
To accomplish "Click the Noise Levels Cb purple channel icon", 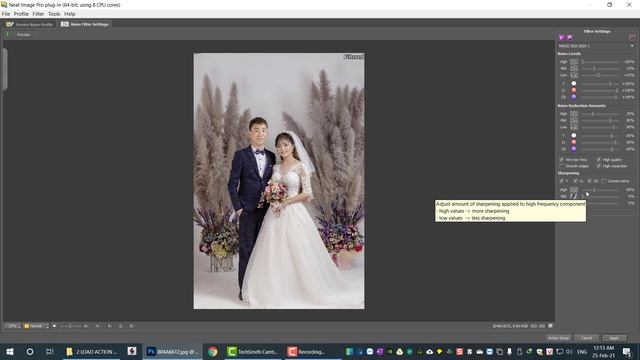I will (573, 97).
